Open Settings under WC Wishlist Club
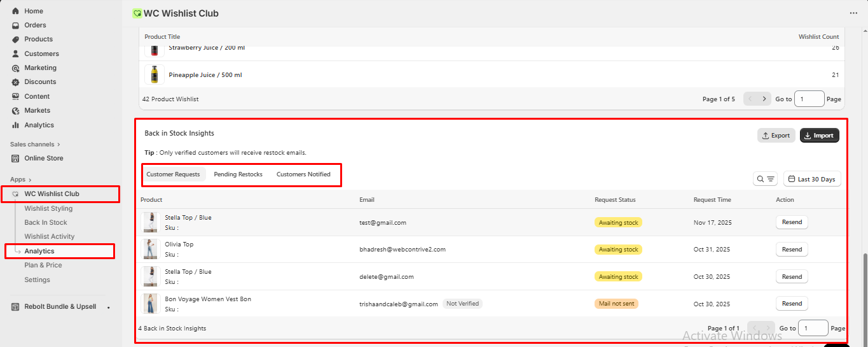 (37, 280)
